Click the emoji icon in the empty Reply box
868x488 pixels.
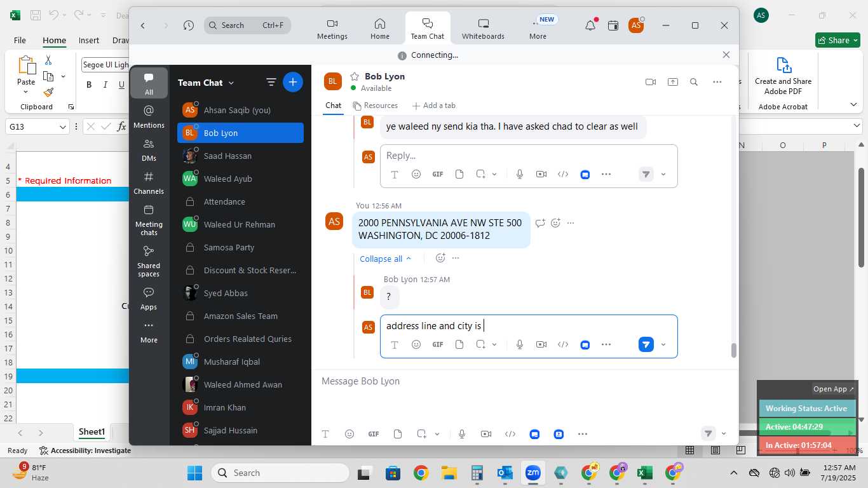coord(416,174)
